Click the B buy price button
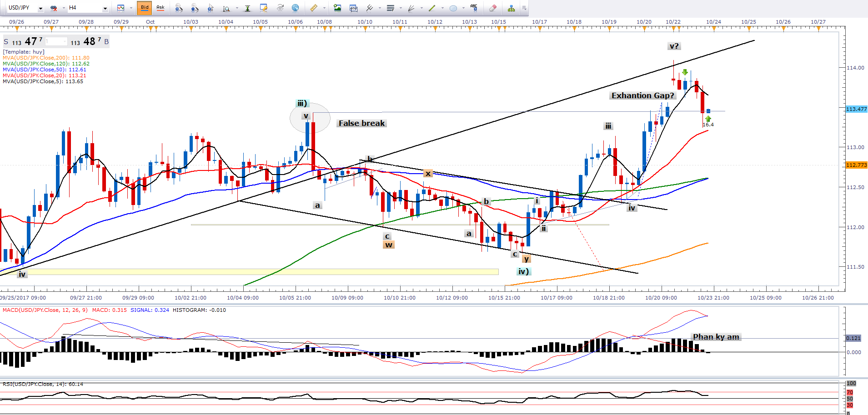868x415 pixels. (x=106, y=42)
